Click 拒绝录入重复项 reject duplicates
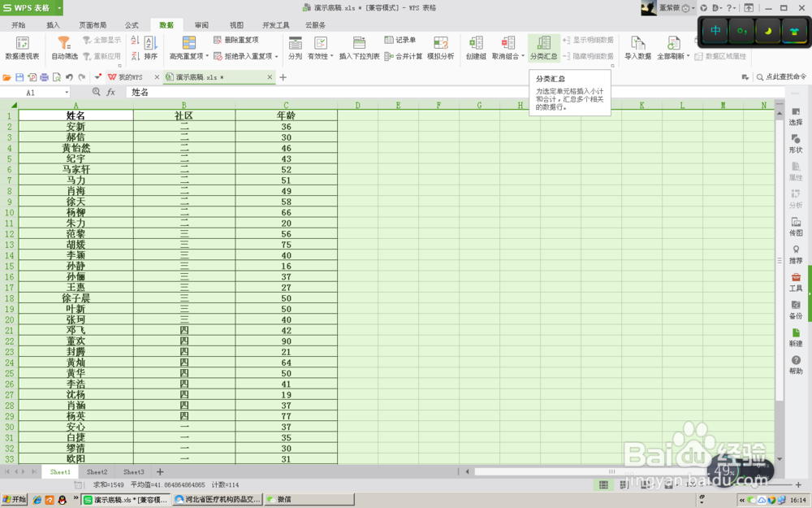 [243, 56]
